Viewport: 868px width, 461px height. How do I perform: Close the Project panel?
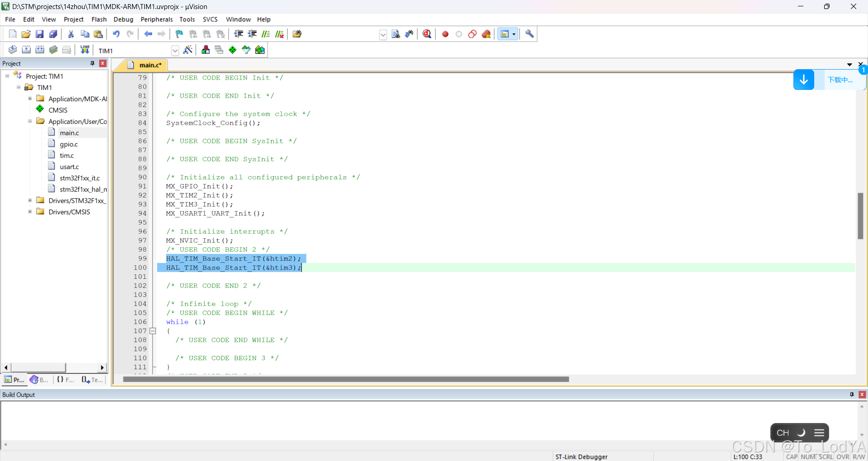103,63
